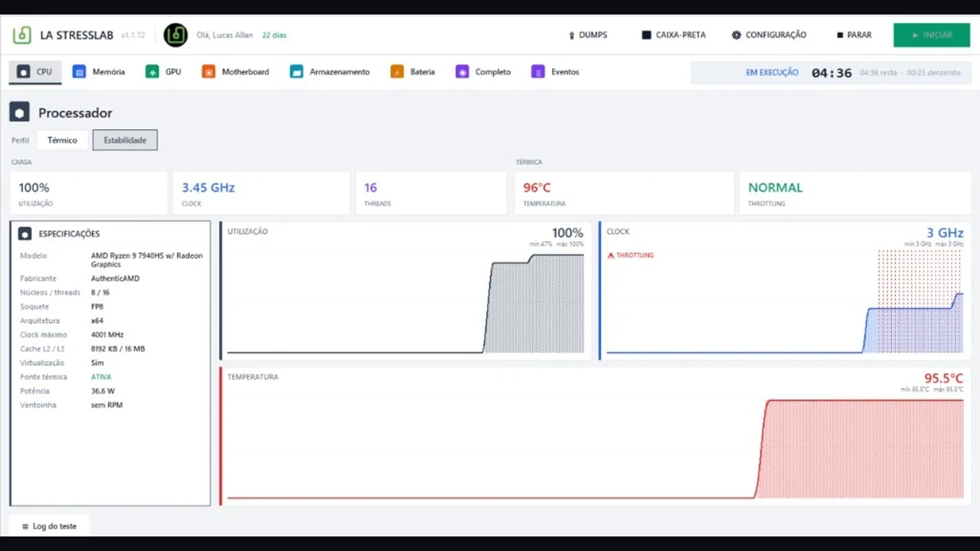Click the 36.6 W power value
980x551 pixels.
coord(103,391)
